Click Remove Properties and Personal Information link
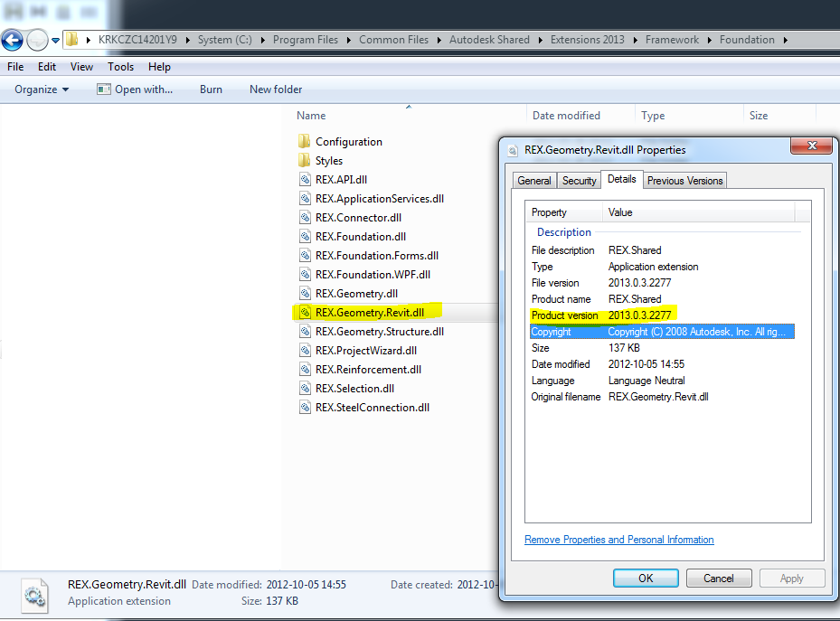The image size is (840, 621). (x=618, y=540)
